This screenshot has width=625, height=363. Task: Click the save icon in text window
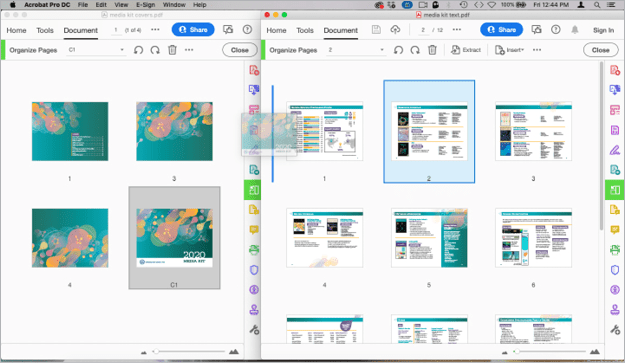point(376,29)
